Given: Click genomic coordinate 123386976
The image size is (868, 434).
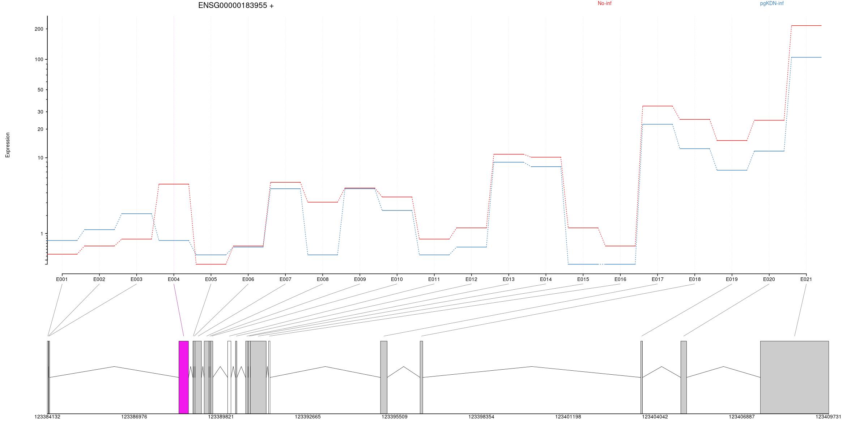Looking at the screenshot, I should [x=134, y=417].
